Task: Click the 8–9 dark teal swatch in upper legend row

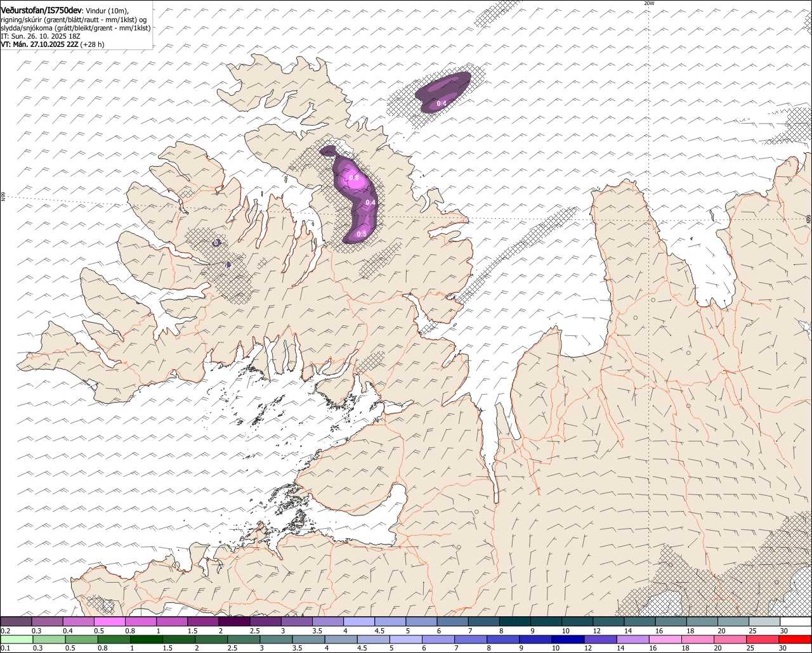Action: (x=515, y=622)
